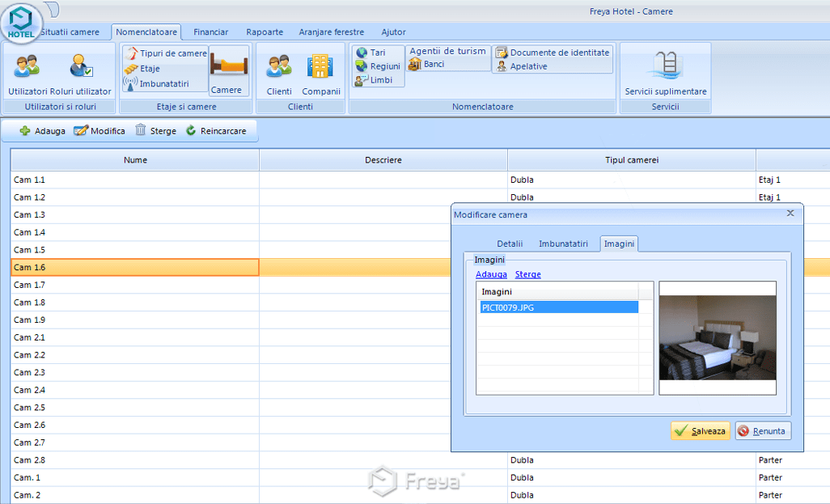
Task: Switch to Detalii tab in dialog
Action: 510,244
